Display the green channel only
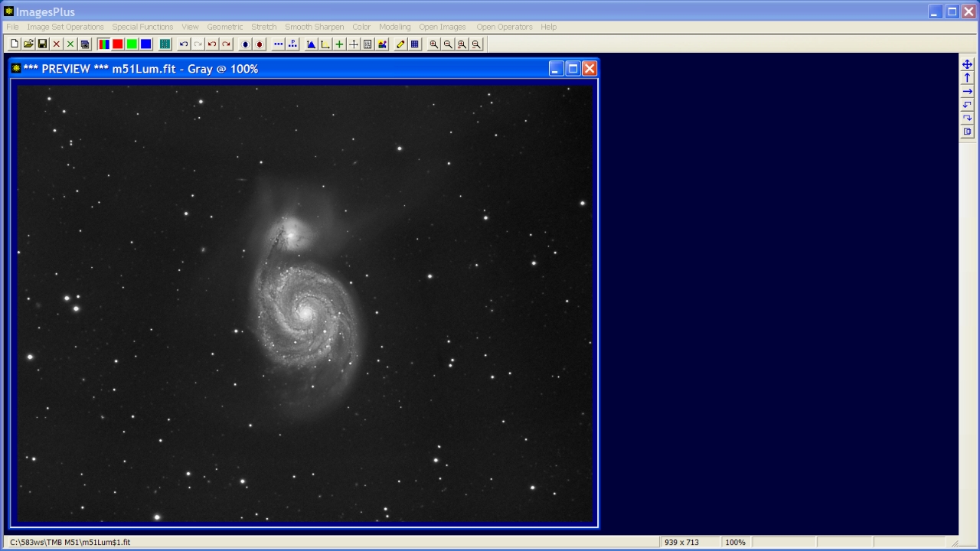 [132, 44]
